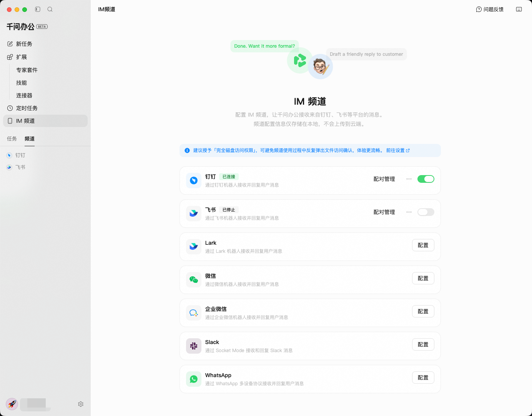Click the 已连接 status badge

pos(229,177)
